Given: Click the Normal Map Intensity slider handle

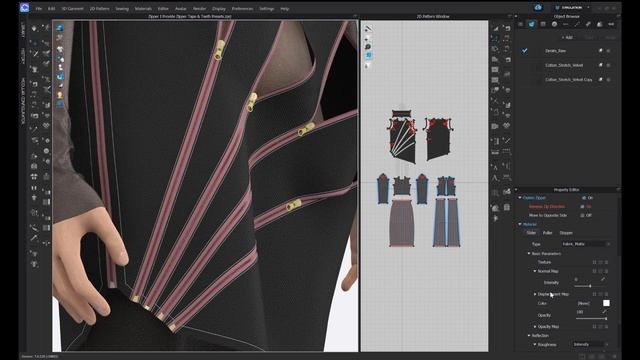Looking at the screenshot, I should pyautogui.click(x=590, y=286).
